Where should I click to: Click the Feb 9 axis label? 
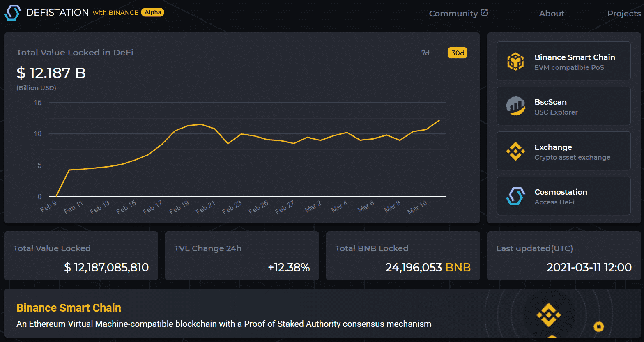(x=48, y=207)
